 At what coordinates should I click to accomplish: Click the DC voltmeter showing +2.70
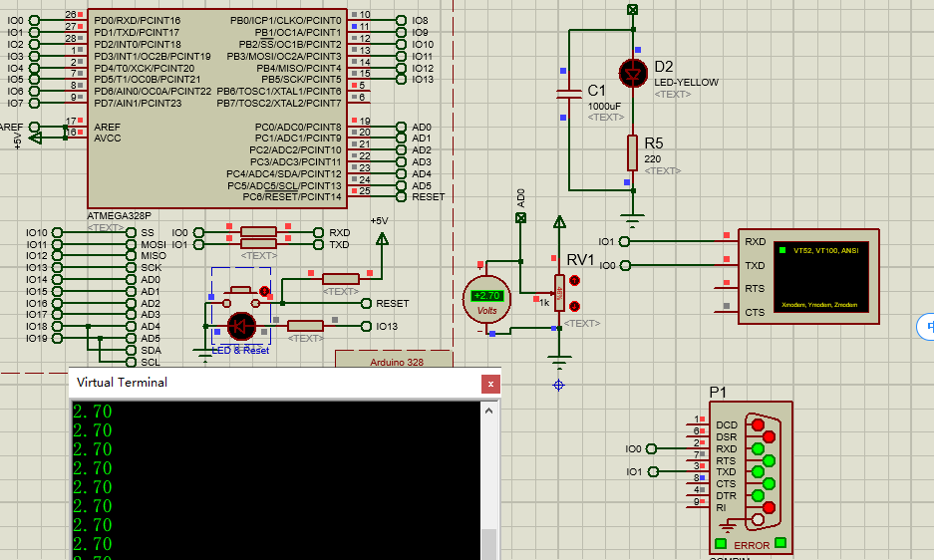click(x=486, y=299)
